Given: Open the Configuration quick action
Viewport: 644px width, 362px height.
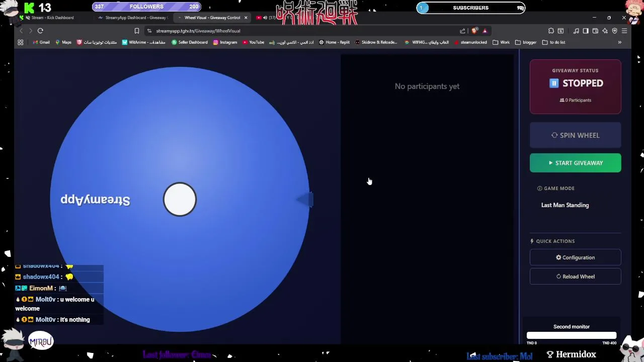Looking at the screenshot, I should (x=575, y=257).
